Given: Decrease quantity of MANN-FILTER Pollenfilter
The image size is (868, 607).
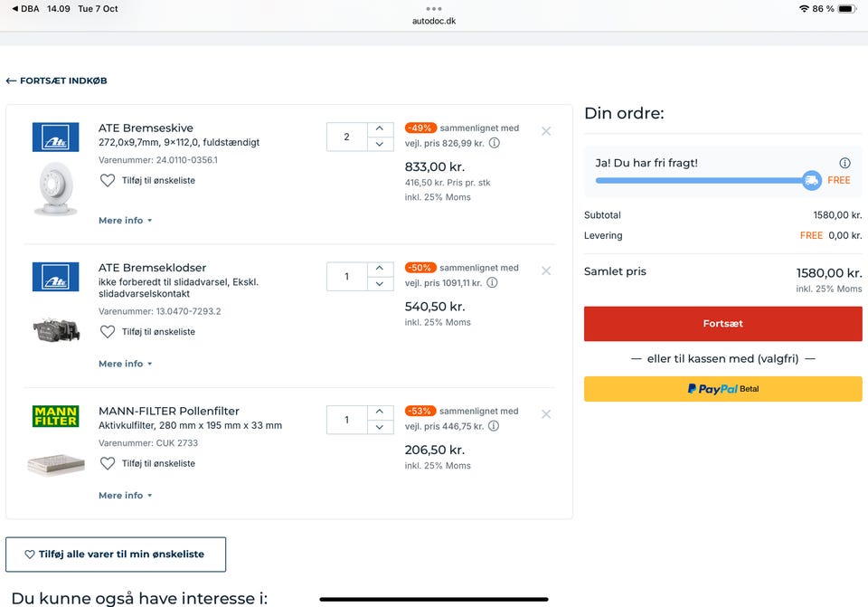Looking at the screenshot, I should coord(380,427).
